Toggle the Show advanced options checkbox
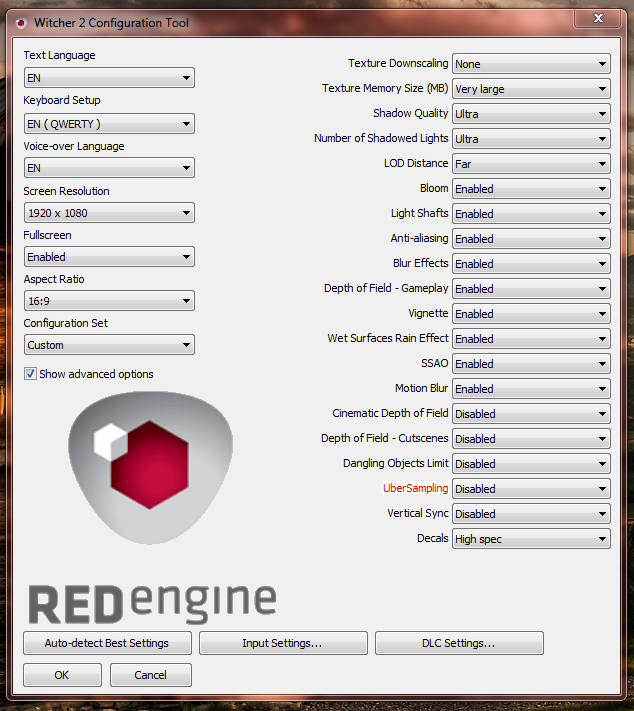The height and width of the screenshot is (711, 634). [30, 374]
